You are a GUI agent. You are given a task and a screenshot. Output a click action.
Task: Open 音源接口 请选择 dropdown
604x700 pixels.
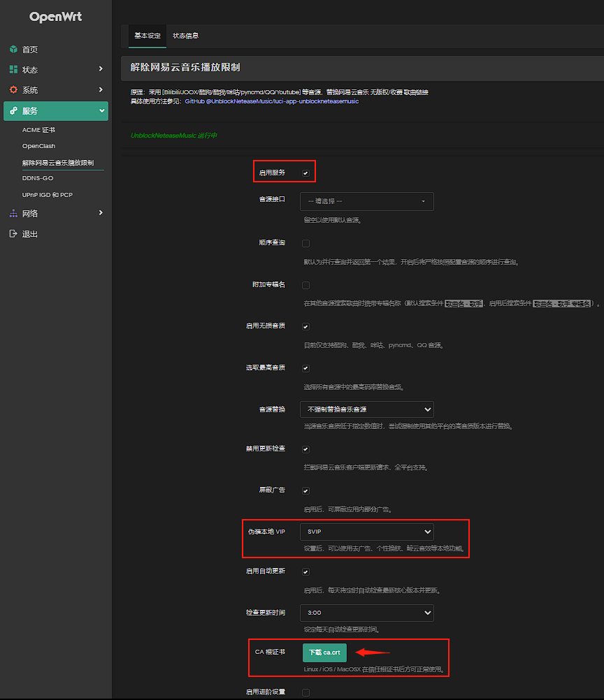click(x=367, y=201)
